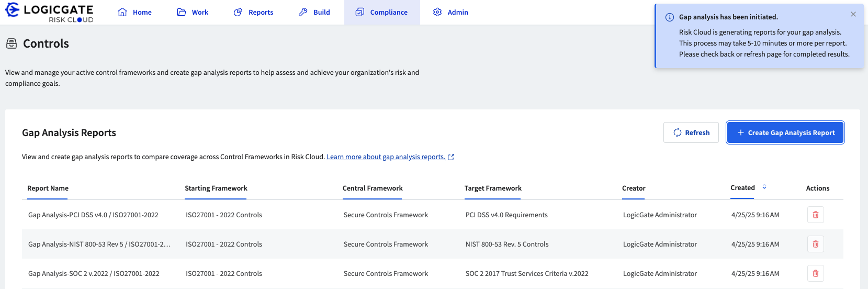Viewport: 868px width, 289px height.
Task: Refresh the gap analysis reports list
Action: [691, 132]
